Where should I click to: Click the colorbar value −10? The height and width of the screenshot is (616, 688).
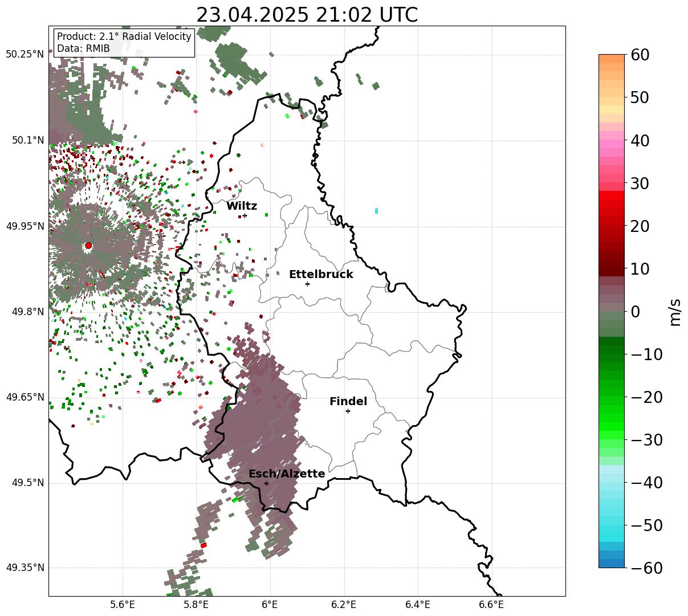point(646,354)
